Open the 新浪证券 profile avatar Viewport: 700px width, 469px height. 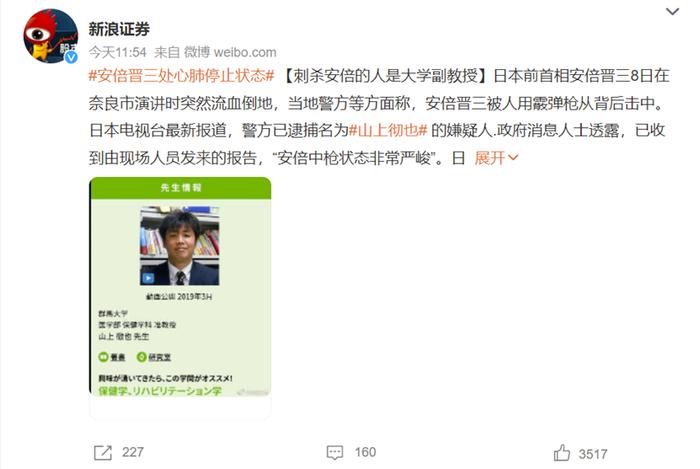pyautogui.click(x=50, y=36)
